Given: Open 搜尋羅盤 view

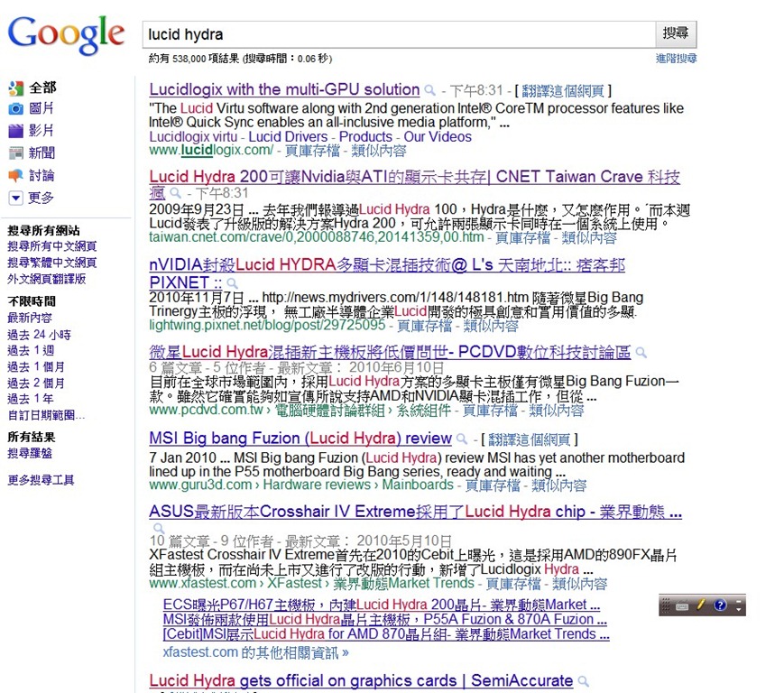Looking at the screenshot, I should tap(30, 454).
